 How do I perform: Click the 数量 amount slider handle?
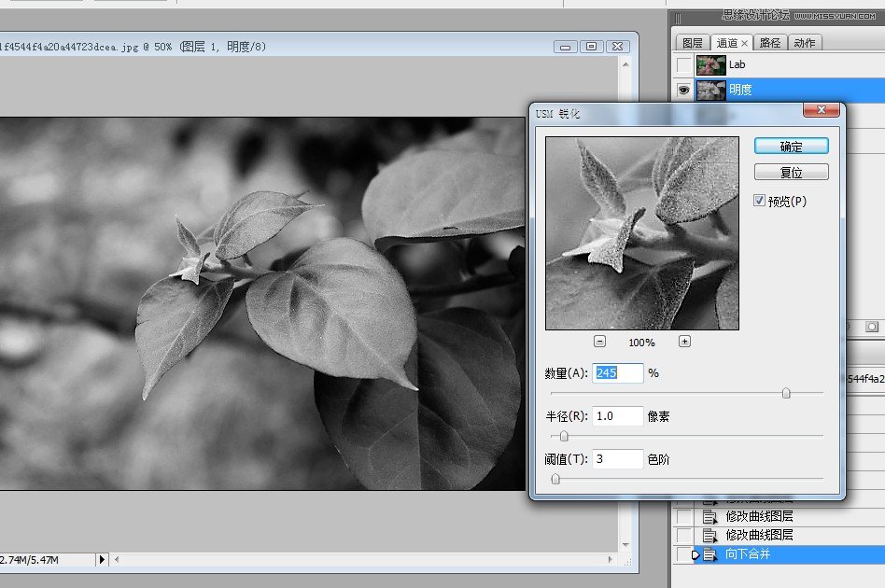coord(786,393)
